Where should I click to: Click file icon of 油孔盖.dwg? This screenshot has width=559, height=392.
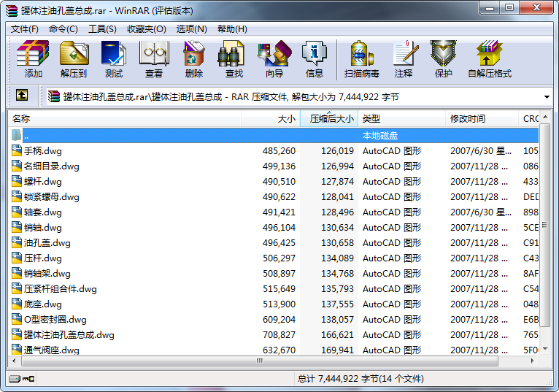[16, 242]
